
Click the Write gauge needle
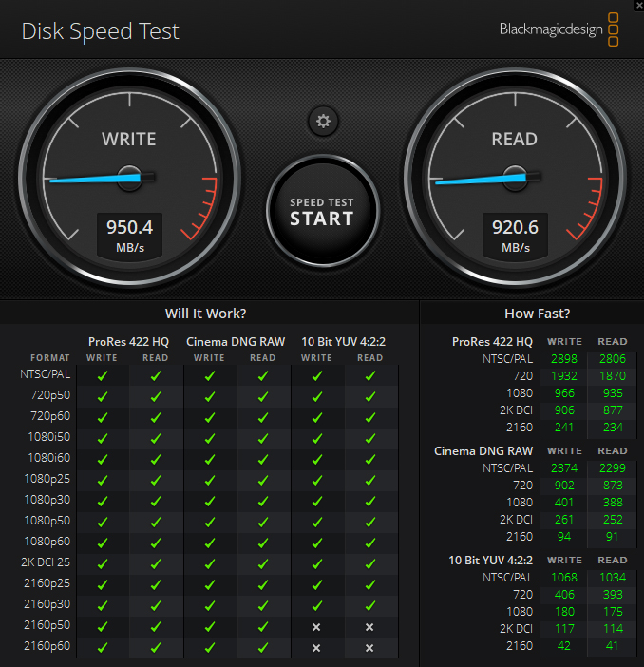[90, 178]
